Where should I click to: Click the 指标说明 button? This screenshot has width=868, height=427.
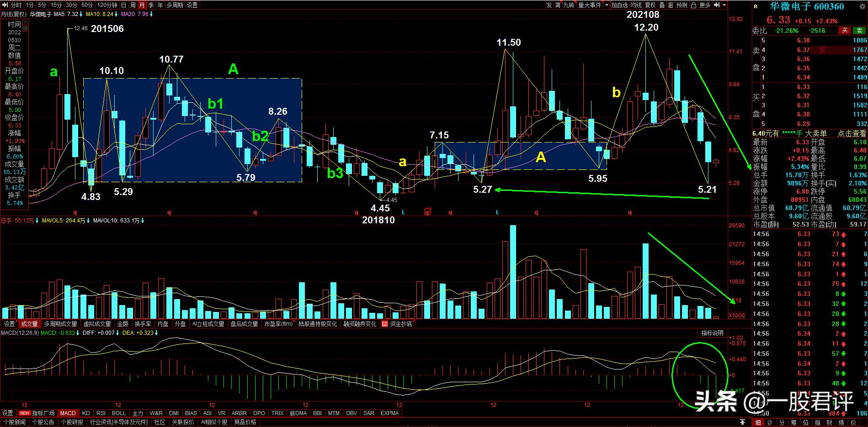click(x=713, y=333)
